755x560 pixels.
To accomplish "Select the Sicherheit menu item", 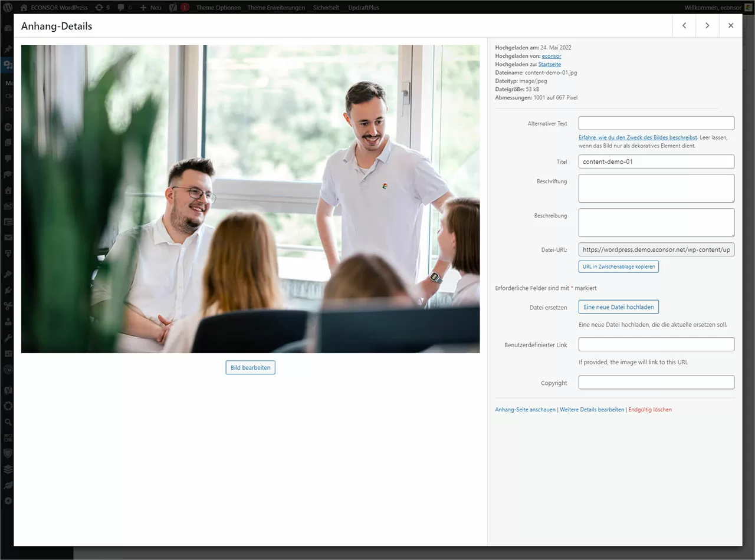I will pyautogui.click(x=326, y=7).
